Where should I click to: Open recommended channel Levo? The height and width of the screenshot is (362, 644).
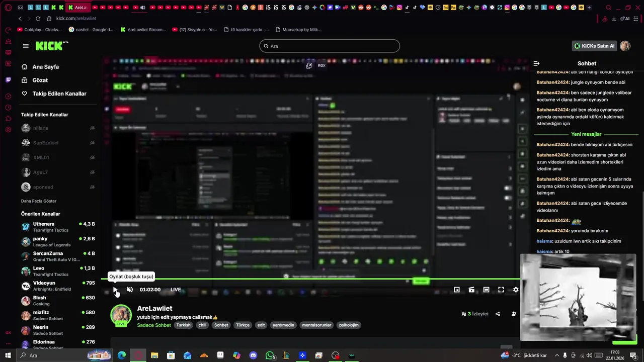click(x=58, y=271)
